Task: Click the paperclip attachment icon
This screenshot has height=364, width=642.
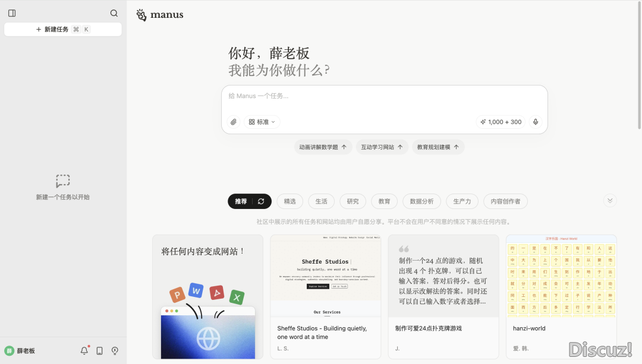Action: pyautogui.click(x=234, y=122)
